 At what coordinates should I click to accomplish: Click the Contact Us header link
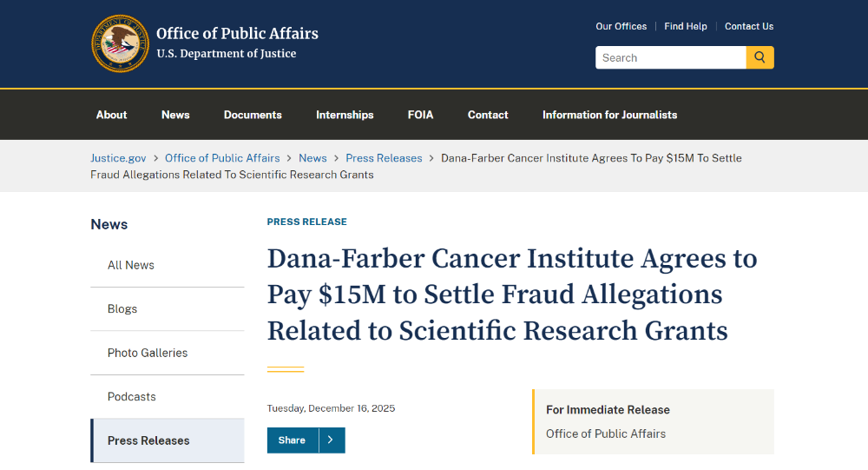749,26
